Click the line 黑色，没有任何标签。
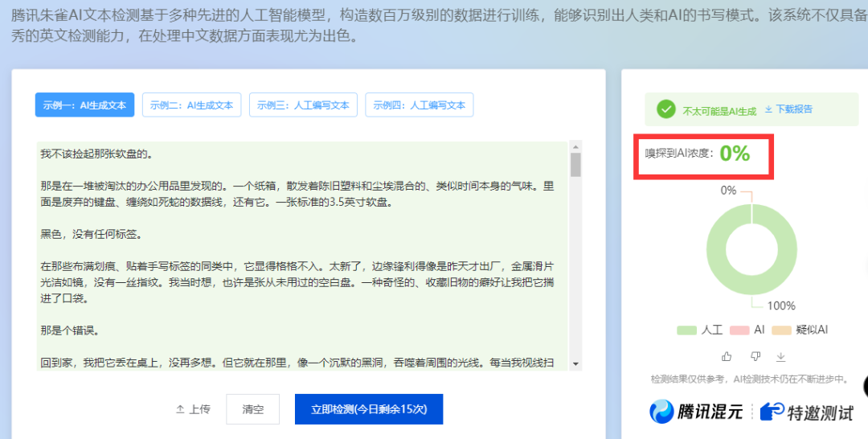 (x=92, y=234)
